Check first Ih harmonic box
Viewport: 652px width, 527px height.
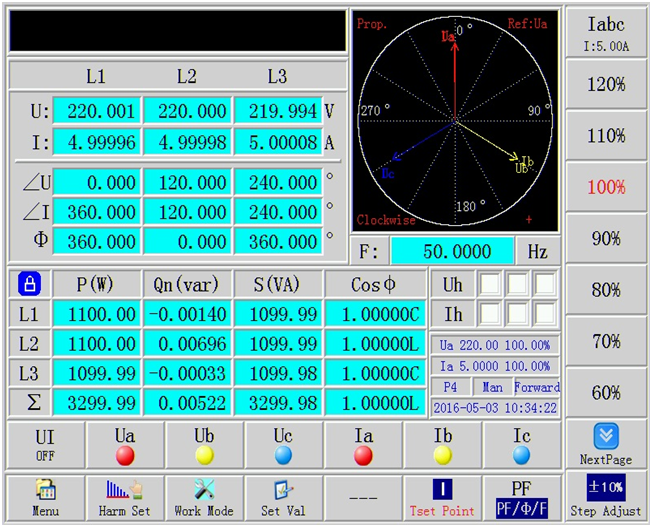[491, 314]
